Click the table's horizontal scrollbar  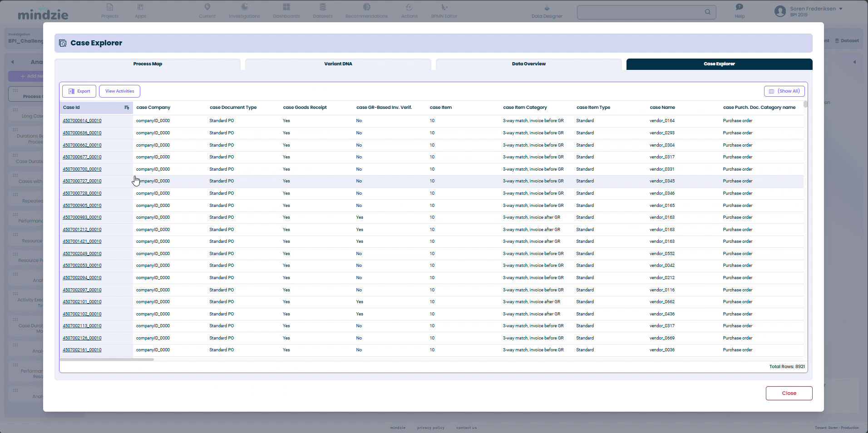coord(107,359)
